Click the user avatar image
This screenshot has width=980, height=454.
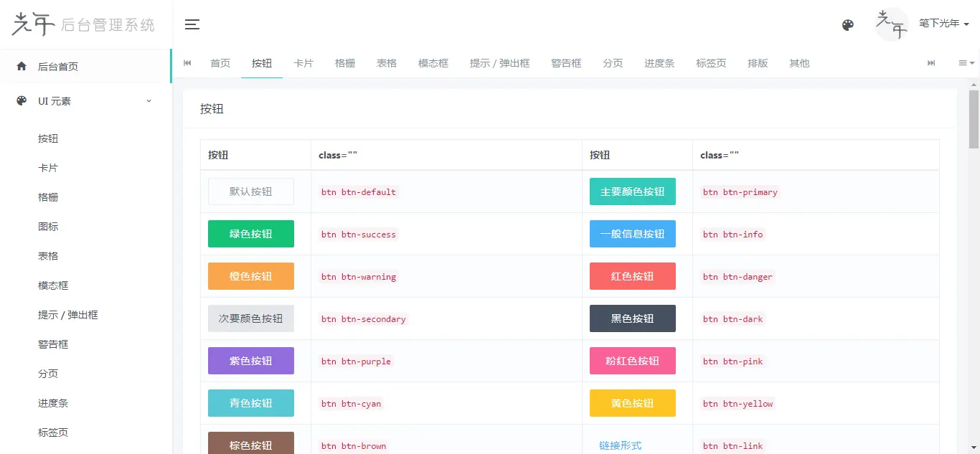pyautogui.click(x=892, y=24)
